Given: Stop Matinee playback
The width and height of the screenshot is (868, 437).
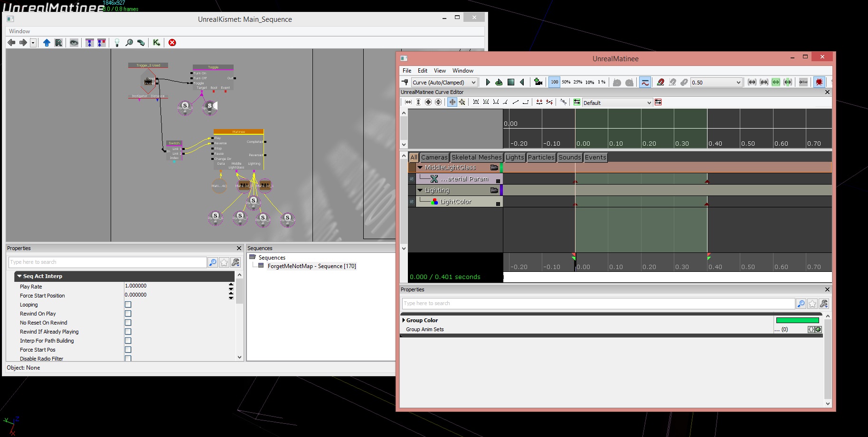Looking at the screenshot, I should pos(511,82).
